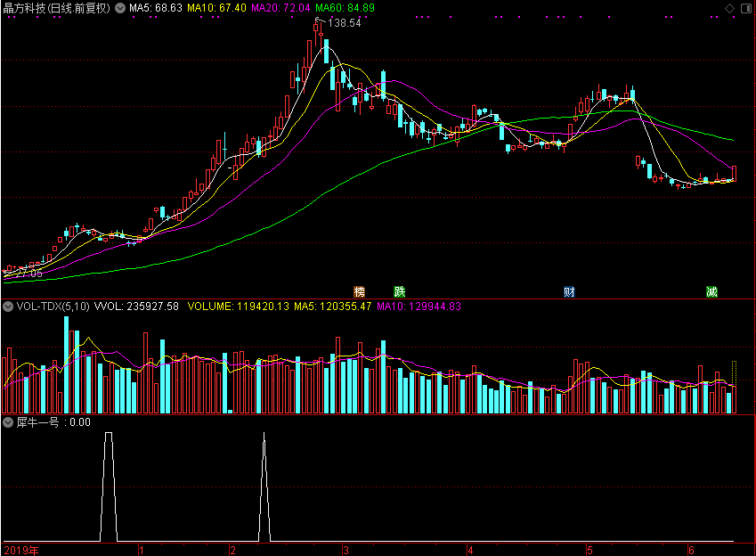
Task: Click the dotted-outline latest volume bar
Action: [735, 387]
